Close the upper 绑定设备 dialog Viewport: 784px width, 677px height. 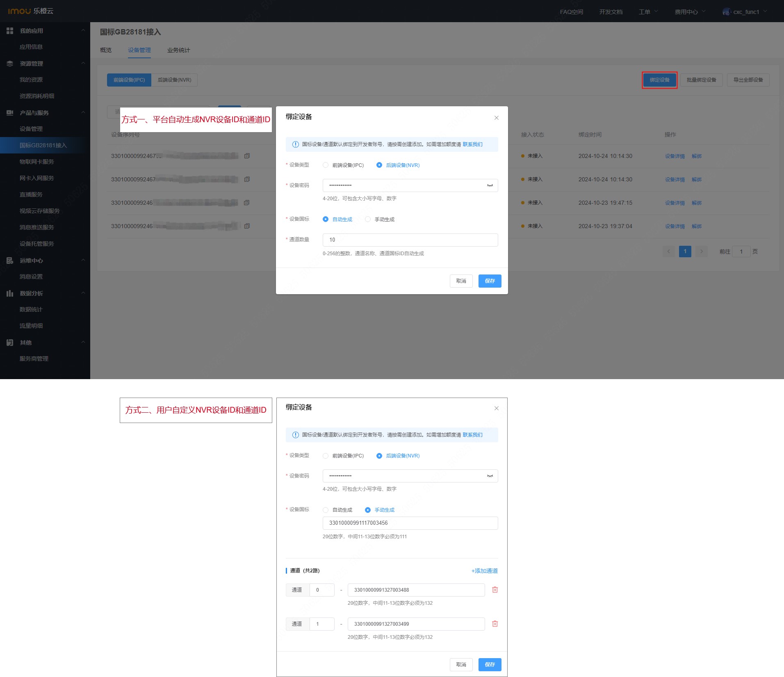[x=497, y=118]
